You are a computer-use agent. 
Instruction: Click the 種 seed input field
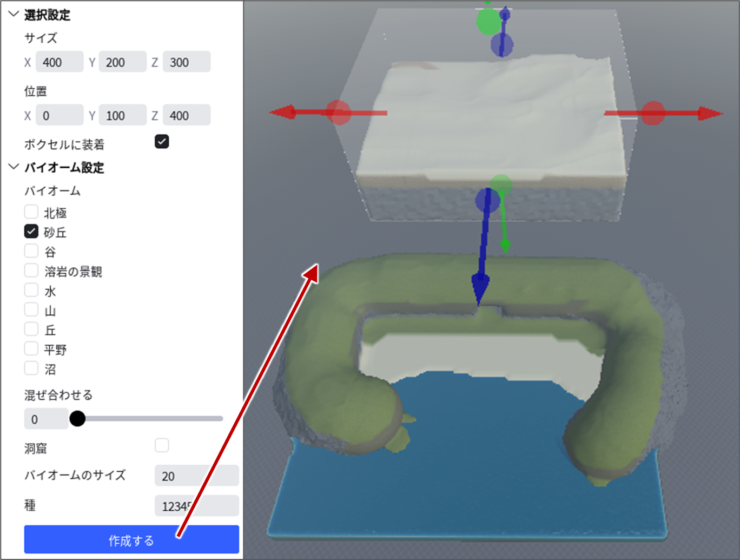tap(197, 506)
